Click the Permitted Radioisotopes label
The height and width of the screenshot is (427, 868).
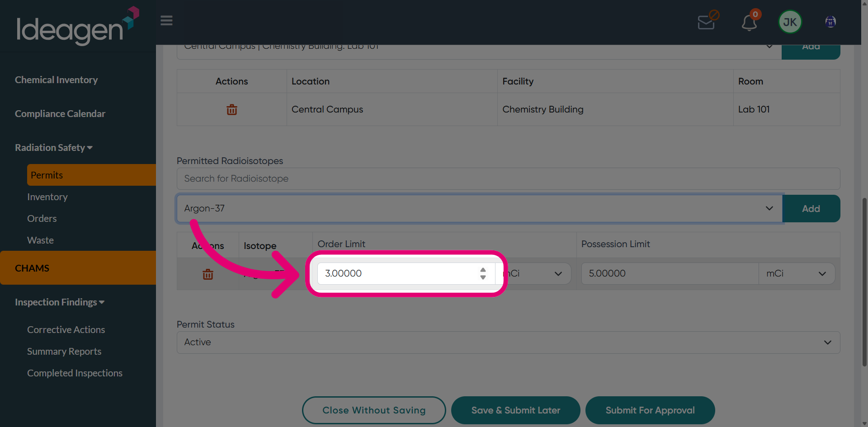pyautogui.click(x=230, y=161)
